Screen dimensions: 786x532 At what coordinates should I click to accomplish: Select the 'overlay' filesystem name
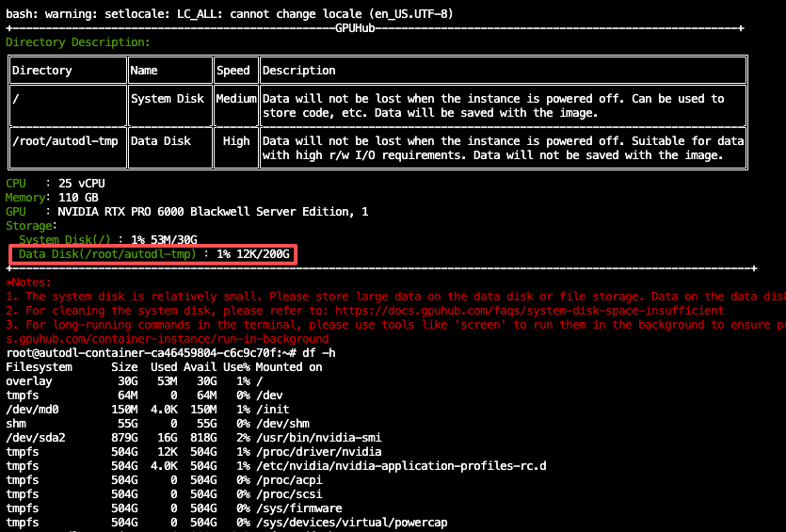pos(29,381)
